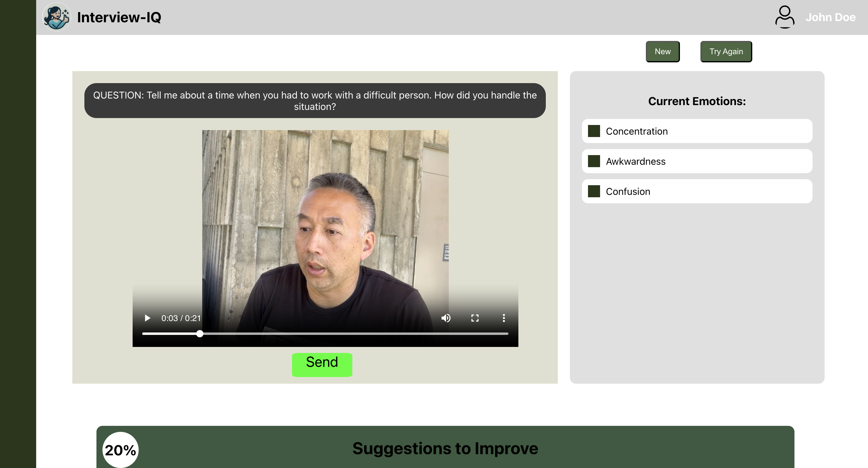Screen dimensions: 868x468
Task: Click the Awkwardness emotion square
Action: (594, 161)
